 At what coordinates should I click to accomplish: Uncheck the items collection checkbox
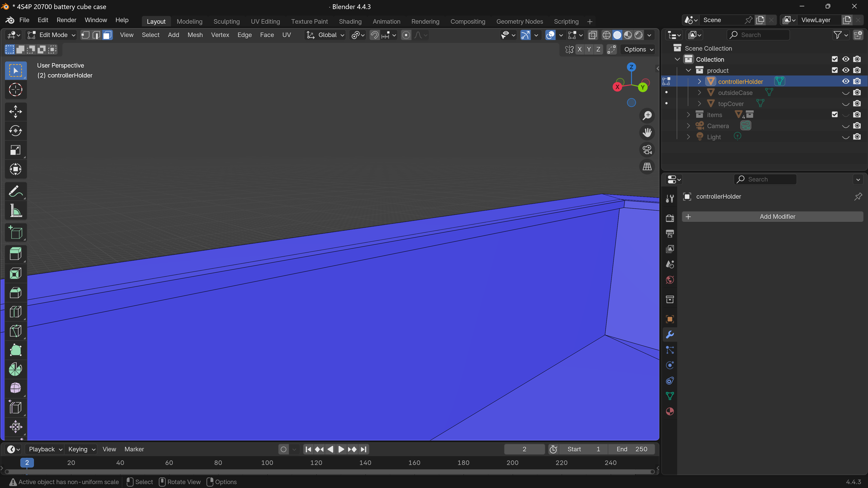(x=834, y=115)
